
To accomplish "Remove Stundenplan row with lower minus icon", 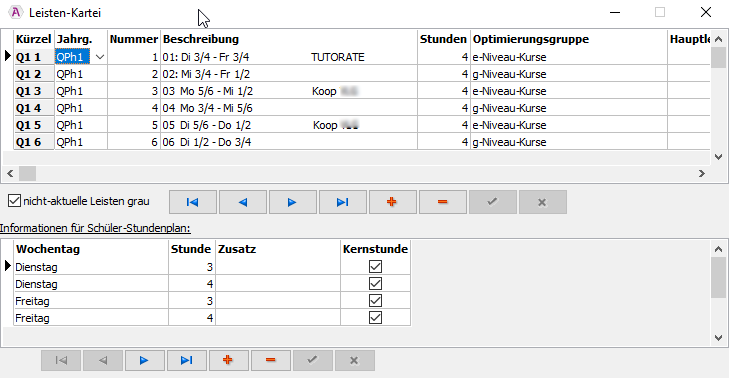I will pyautogui.click(x=271, y=360).
